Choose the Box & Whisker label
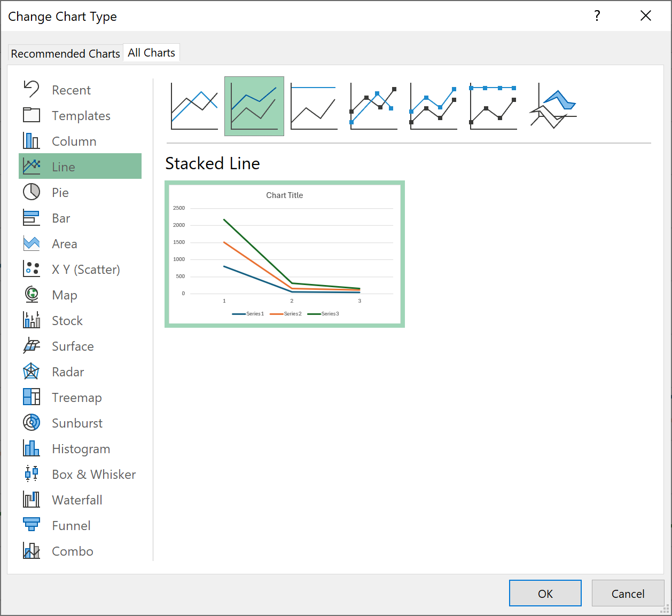The height and width of the screenshot is (616, 672). coord(94,475)
